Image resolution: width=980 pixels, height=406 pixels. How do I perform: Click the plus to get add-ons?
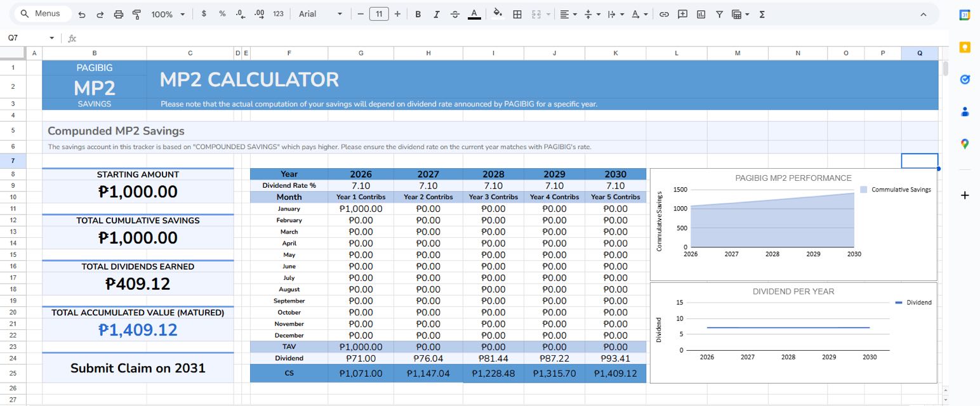pos(965,195)
